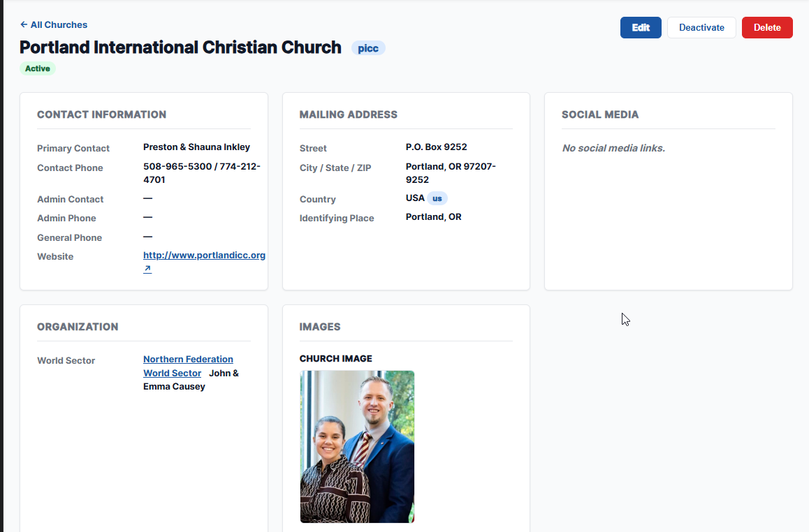Open the portlandicc.org website link

point(204,256)
